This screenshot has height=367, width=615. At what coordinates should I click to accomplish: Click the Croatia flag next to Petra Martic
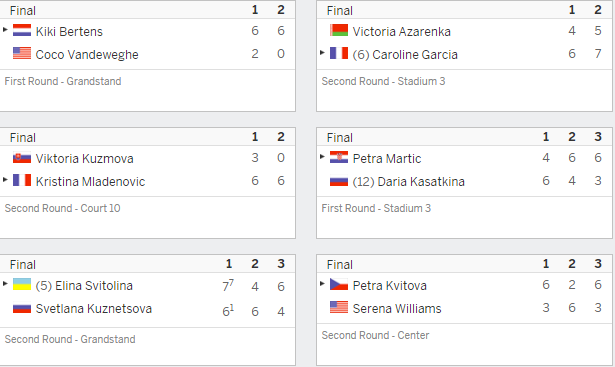(338, 157)
